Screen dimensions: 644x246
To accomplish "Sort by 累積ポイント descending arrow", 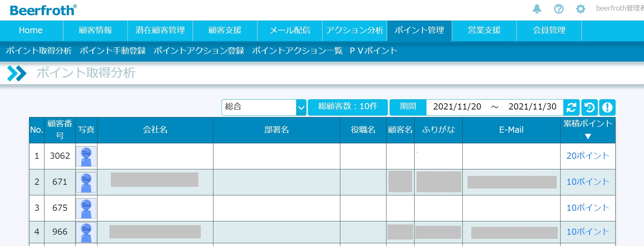I will click(x=588, y=136).
